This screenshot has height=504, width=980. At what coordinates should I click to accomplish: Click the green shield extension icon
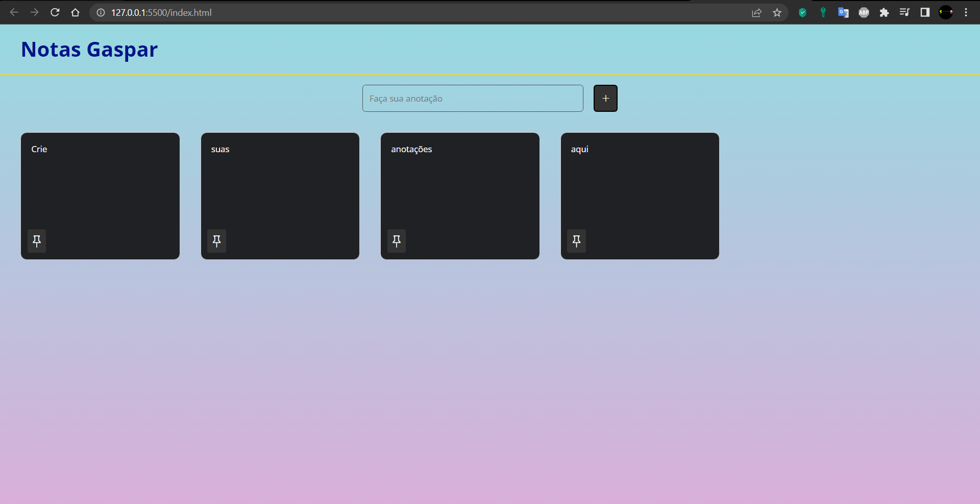point(802,12)
